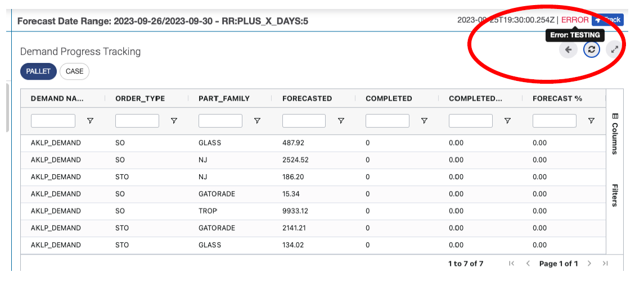Viewport: 644px width, 290px height.
Task: Click the refresh icon above the table
Action: coord(591,50)
